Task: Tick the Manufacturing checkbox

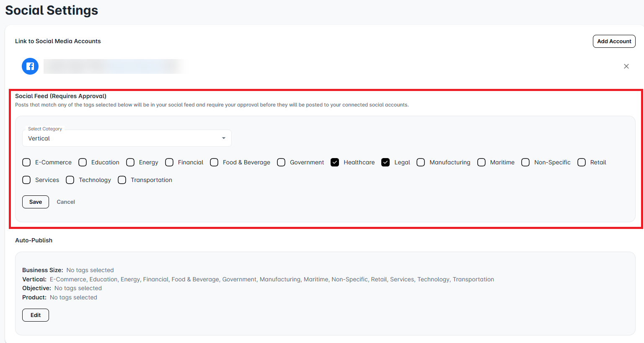Action: (x=421, y=162)
